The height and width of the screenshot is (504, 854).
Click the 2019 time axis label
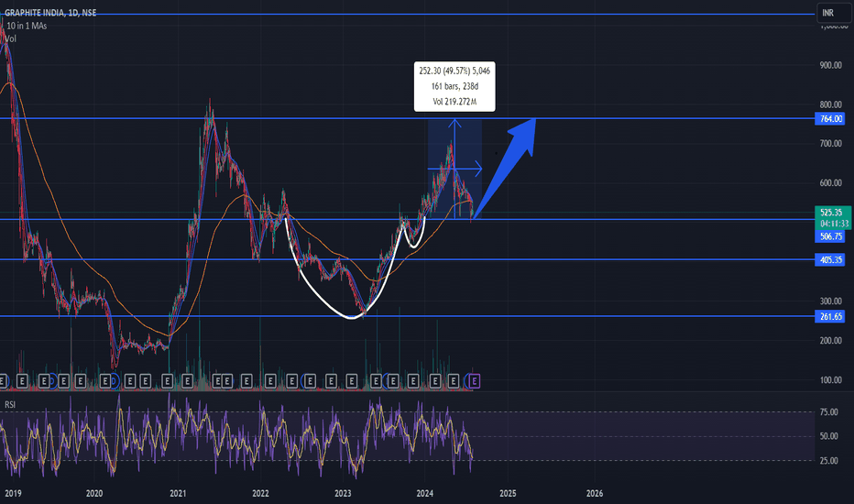pyautogui.click(x=13, y=493)
